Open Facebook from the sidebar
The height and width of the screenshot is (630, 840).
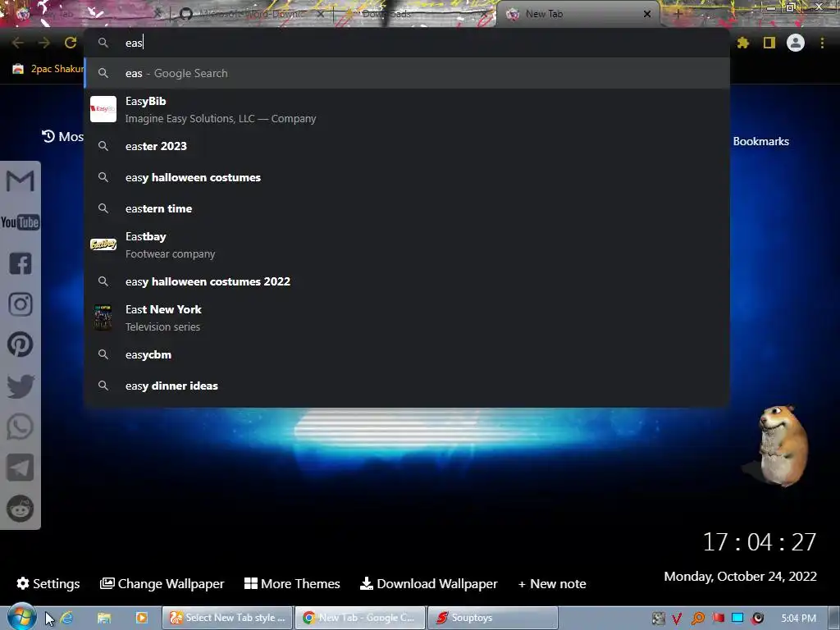tap(21, 263)
